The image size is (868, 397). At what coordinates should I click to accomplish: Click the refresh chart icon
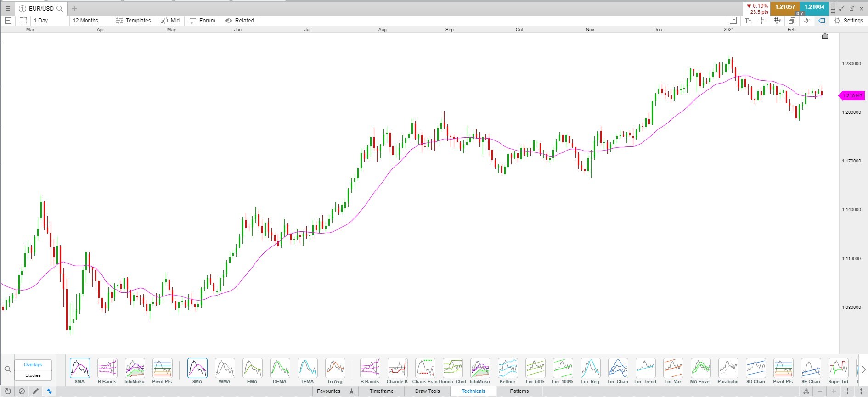click(x=7, y=391)
